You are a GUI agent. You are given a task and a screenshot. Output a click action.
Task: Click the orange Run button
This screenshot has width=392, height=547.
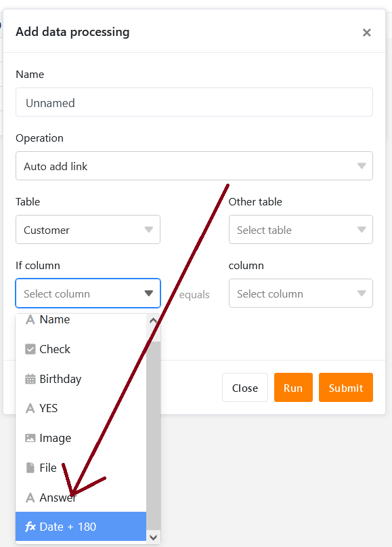[x=293, y=388]
